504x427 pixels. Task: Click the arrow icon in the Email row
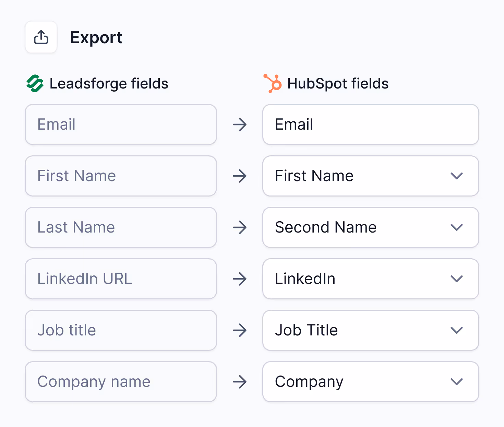click(240, 124)
